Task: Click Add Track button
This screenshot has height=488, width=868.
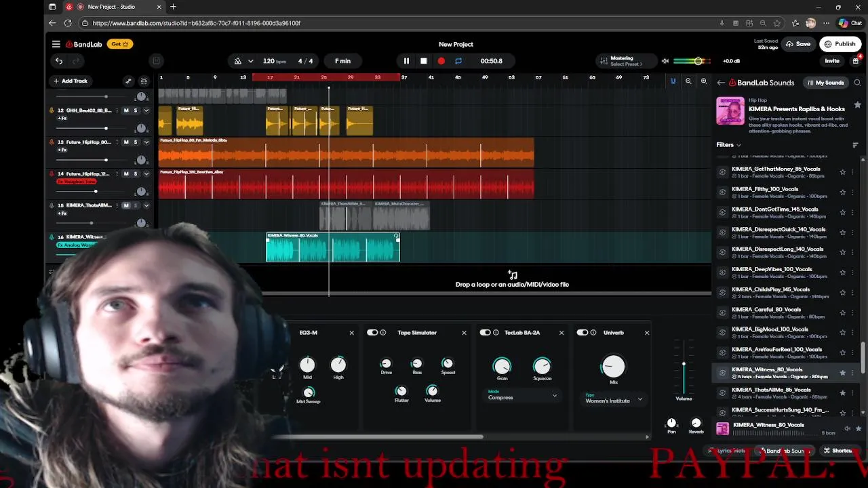Action: 71,81
